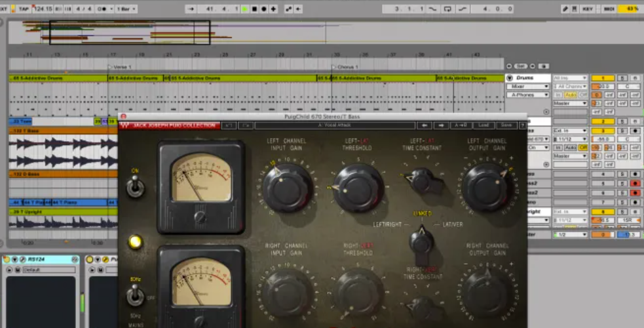The image size is (644, 328).
Task: Click the Back to Arrangement arrow icon
Action: 298,9
